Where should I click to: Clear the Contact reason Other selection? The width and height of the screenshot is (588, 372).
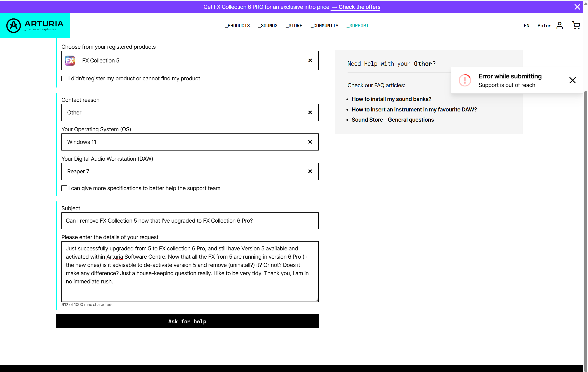(x=310, y=113)
